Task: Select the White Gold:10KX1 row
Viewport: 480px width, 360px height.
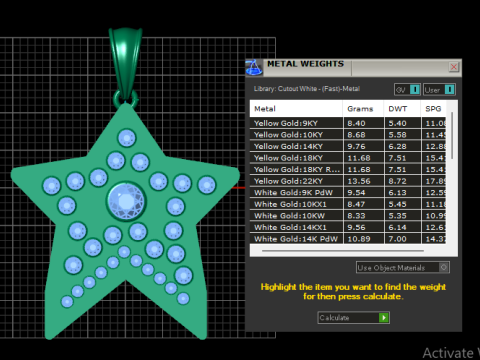Action: click(x=348, y=204)
